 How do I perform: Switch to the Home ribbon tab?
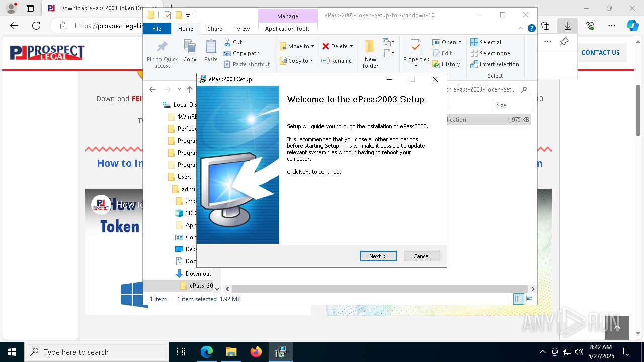[x=185, y=29]
